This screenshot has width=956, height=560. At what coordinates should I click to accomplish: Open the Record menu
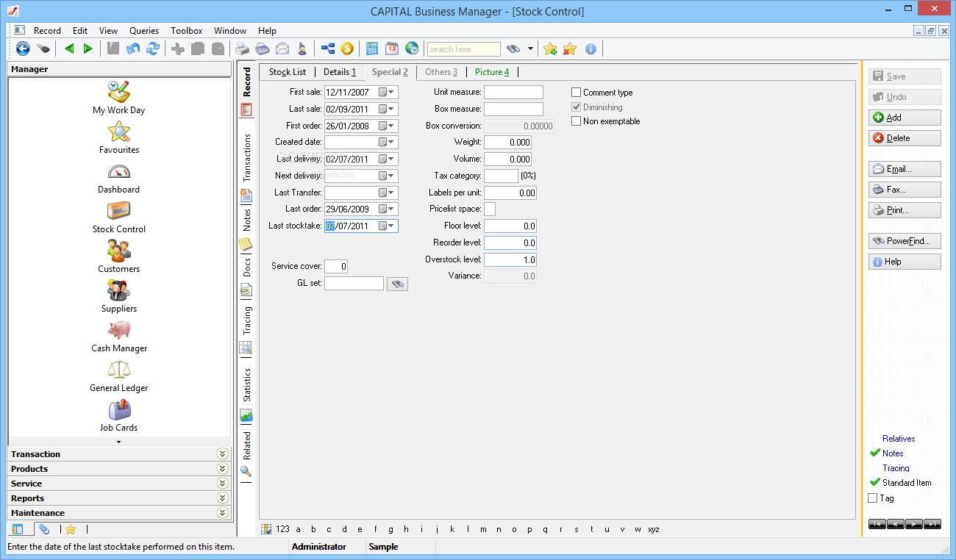click(47, 31)
